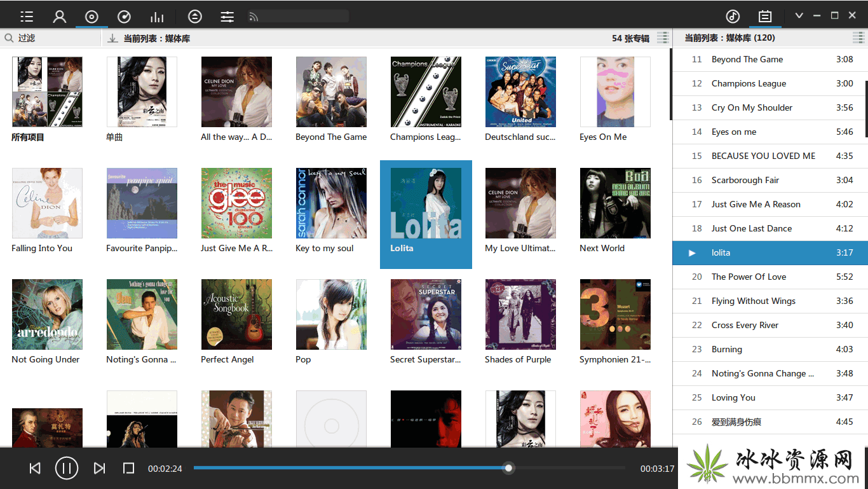Open the 'Secret Superstar...' album cover

tap(426, 315)
